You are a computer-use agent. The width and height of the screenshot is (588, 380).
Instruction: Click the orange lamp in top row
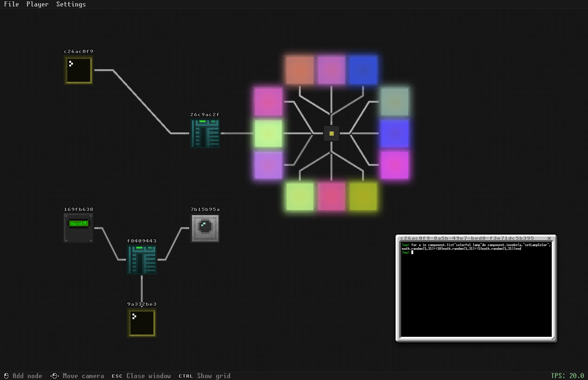tap(300, 70)
